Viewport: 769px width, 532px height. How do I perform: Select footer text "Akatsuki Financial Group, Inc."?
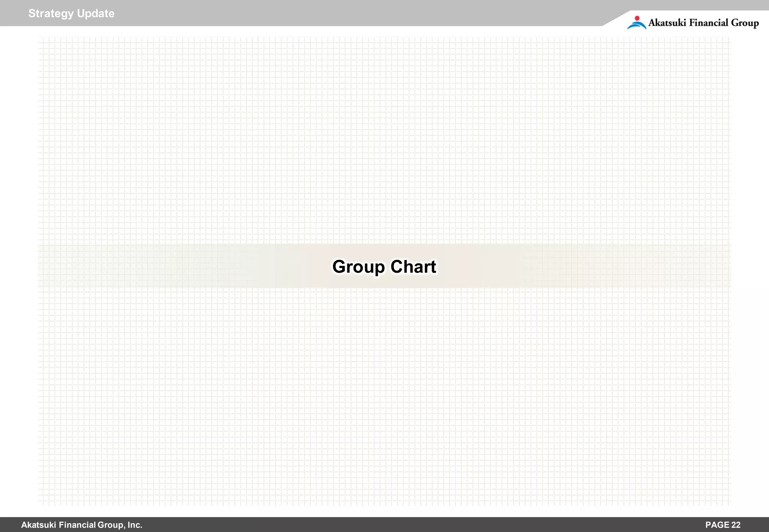pos(81,525)
